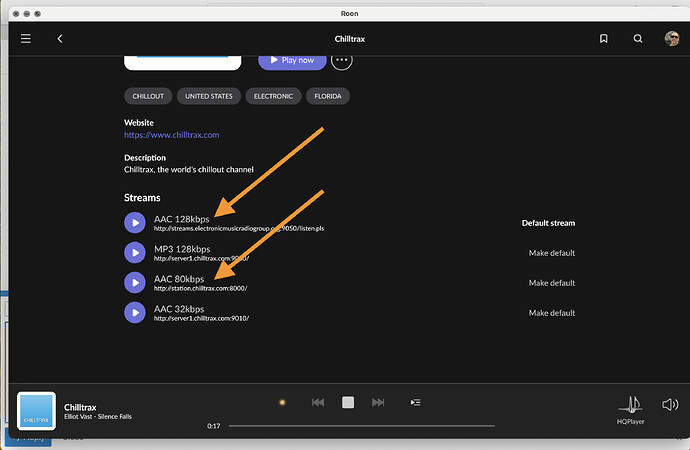Open the volume speaker control
The image size is (690, 450).
pyautogui.click(x=670, y=405)
